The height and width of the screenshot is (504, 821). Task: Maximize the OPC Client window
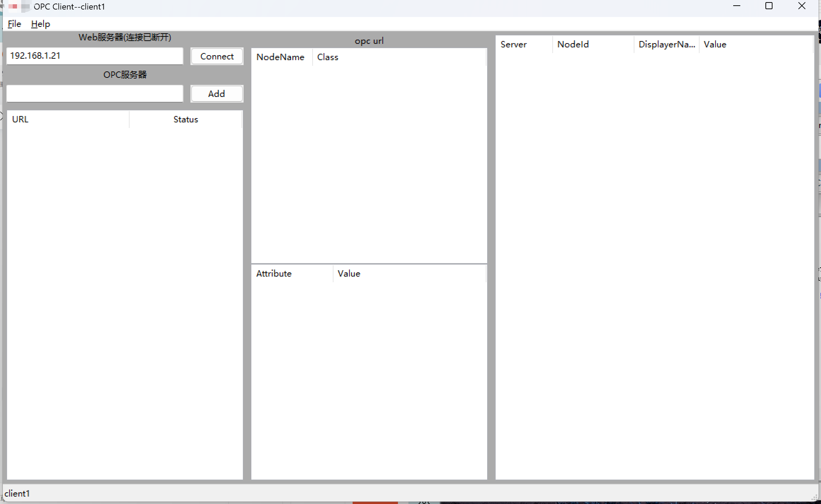tap(769, 6)
